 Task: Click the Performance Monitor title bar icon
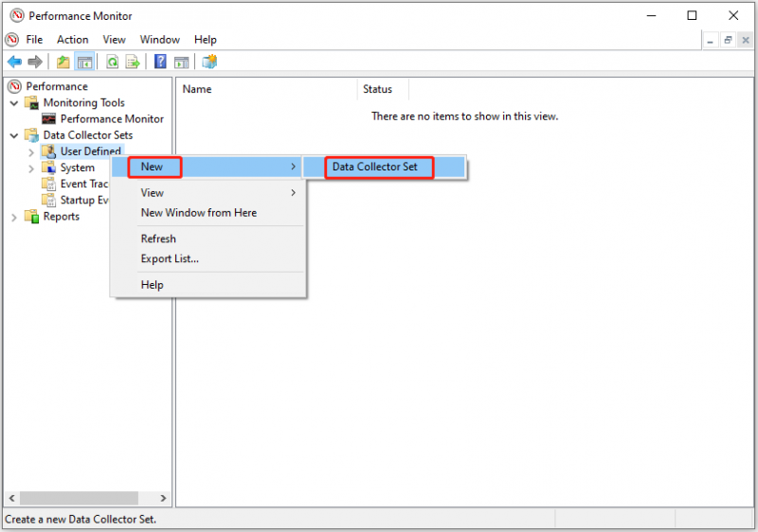(17, 16)
